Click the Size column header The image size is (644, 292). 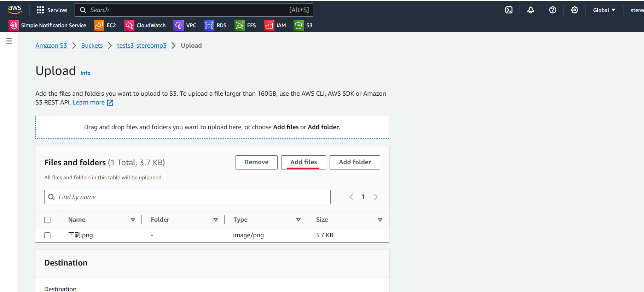click(322, 220)
